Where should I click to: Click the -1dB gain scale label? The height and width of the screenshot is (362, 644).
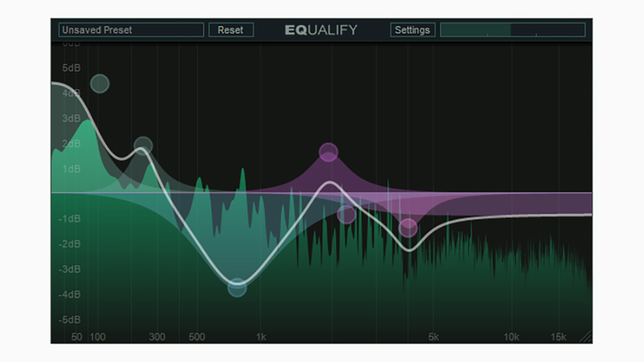[69, 219]
